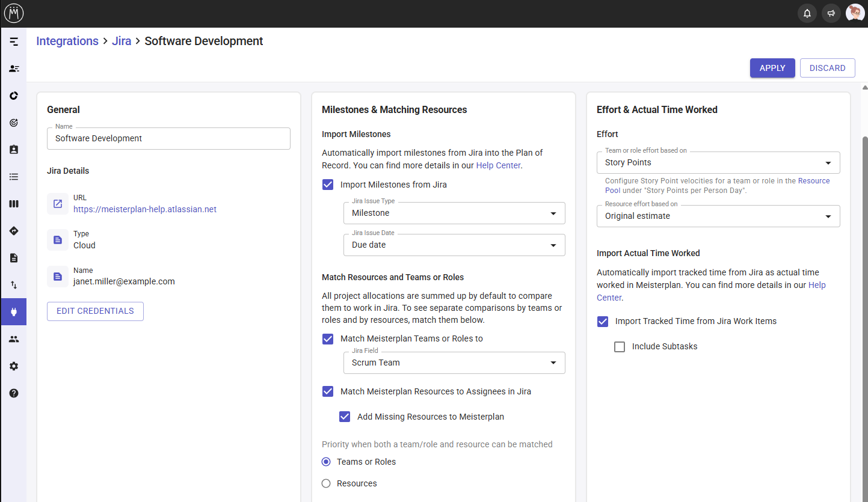Viewport: 868px width, 502px height.
Task: Open the document reports sidebar icon
Action: pos(14,258)
